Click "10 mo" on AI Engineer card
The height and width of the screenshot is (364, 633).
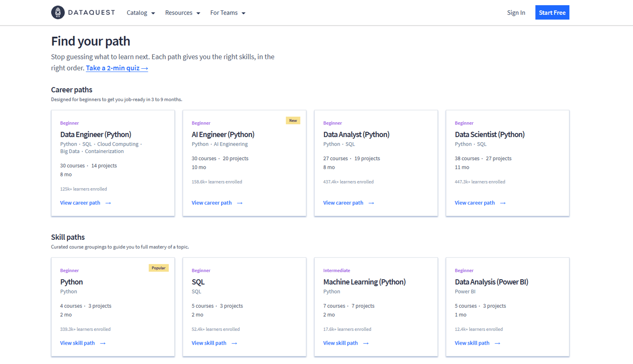(199, 167)
